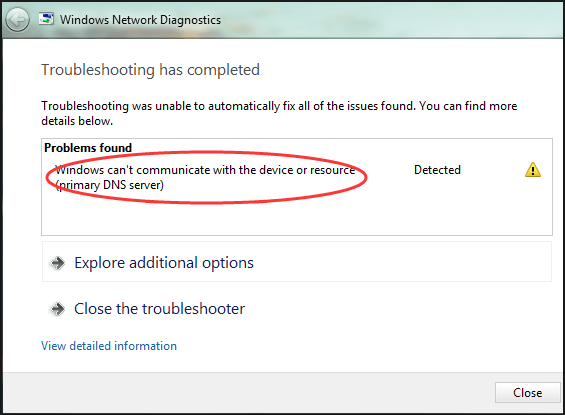This screenshot has height=415, width=565.
Task: Open View detailed information link
Action: [x=109, y=346]
